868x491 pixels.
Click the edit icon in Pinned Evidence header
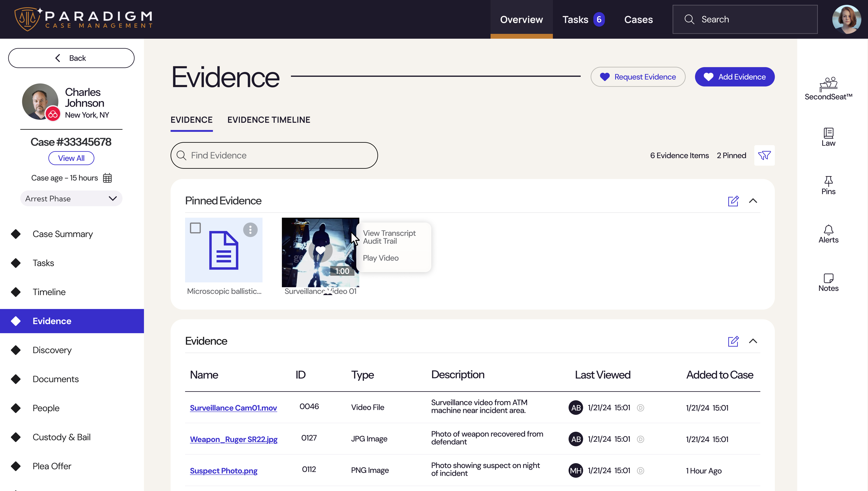(733, 201)
